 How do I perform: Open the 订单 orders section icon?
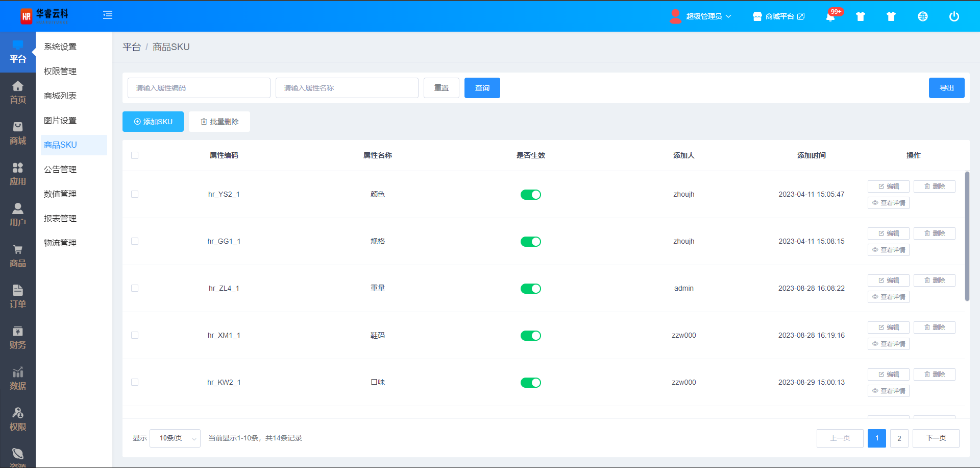tap(18, 296)
